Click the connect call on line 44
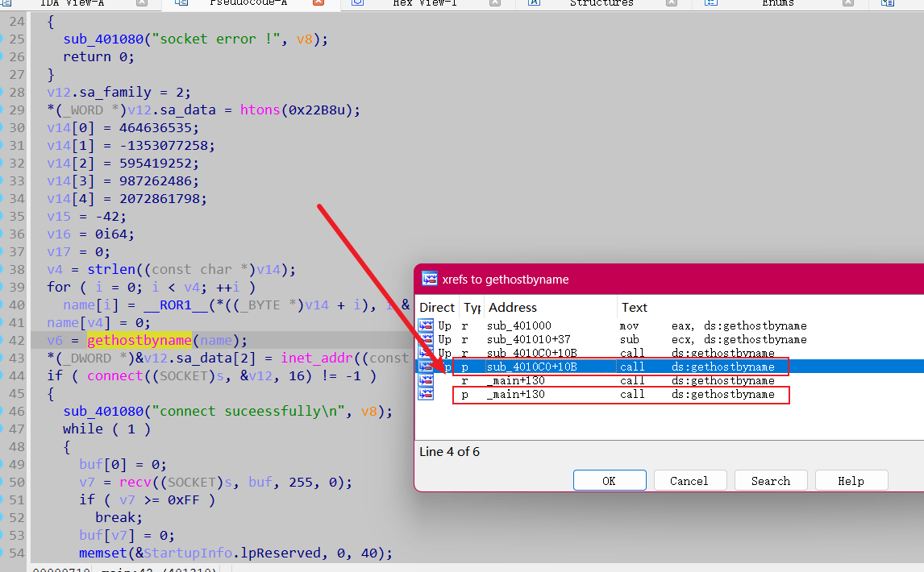924x572 pixels. click(x=115, y=375)
